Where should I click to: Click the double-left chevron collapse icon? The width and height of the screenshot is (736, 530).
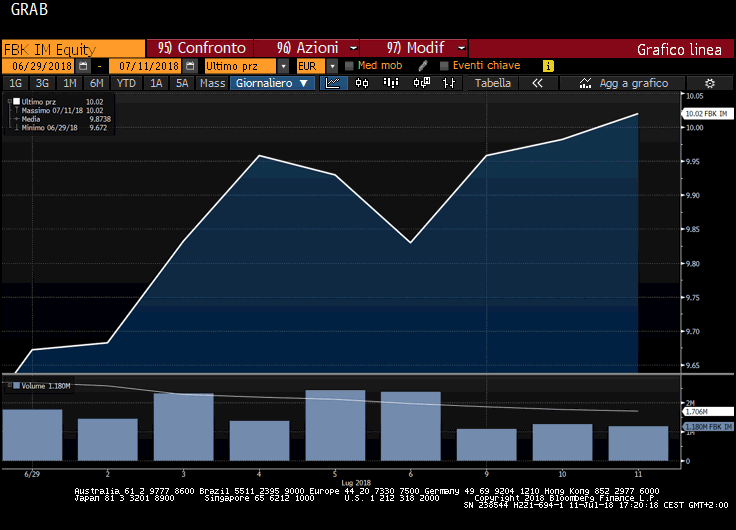[x=537, y=83]
